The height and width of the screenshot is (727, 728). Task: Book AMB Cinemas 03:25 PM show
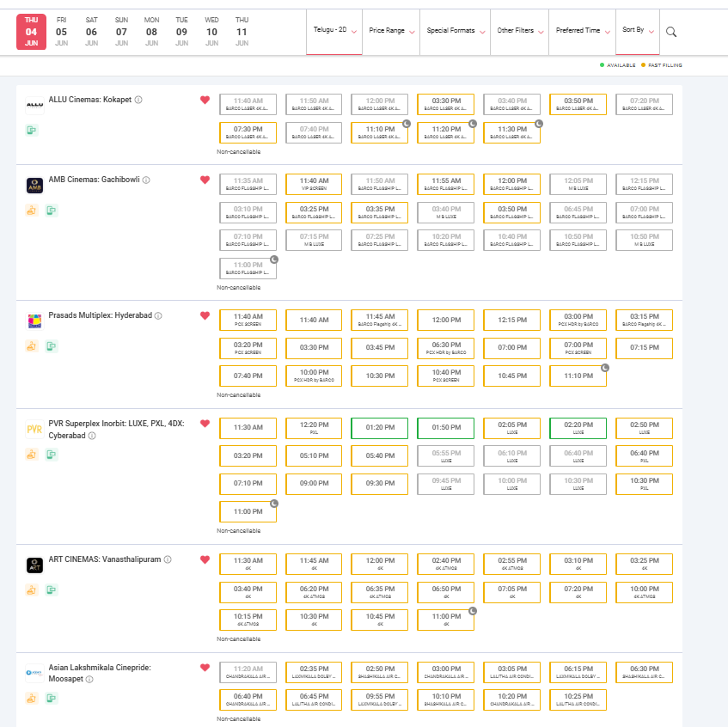[314, 212]
